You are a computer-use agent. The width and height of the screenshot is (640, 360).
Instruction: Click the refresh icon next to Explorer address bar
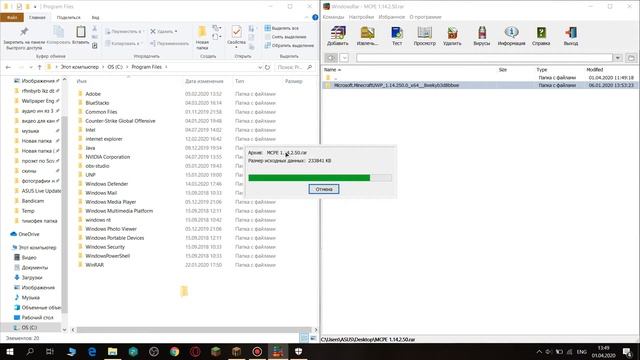tap(267, 67)
